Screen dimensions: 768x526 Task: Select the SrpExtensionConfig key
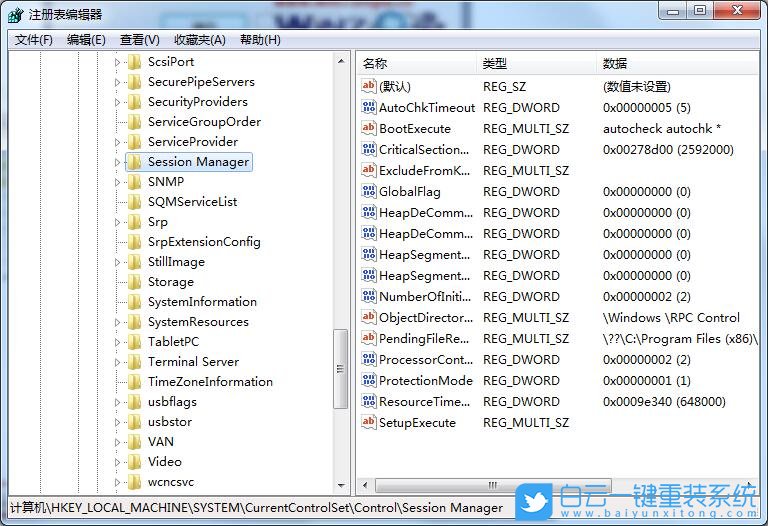tap(204, 242)
